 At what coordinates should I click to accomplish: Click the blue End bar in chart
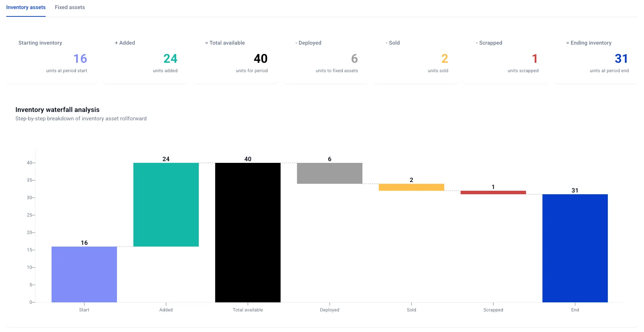click(x=575, y=248)
